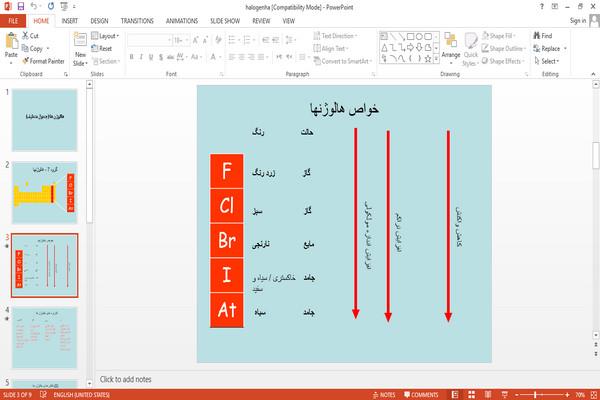The image size is (600, 400).
Task: Click the Find binoculars icon
Action: [543, 36]
